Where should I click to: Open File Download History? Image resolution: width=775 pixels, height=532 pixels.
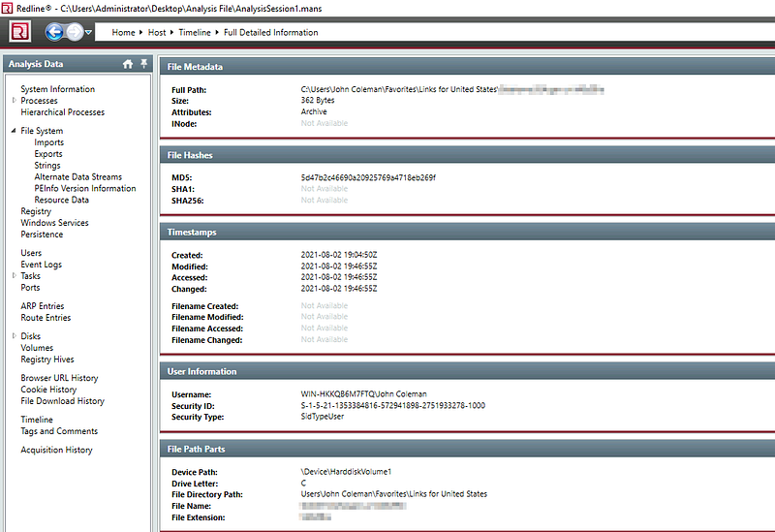point(62,401)
